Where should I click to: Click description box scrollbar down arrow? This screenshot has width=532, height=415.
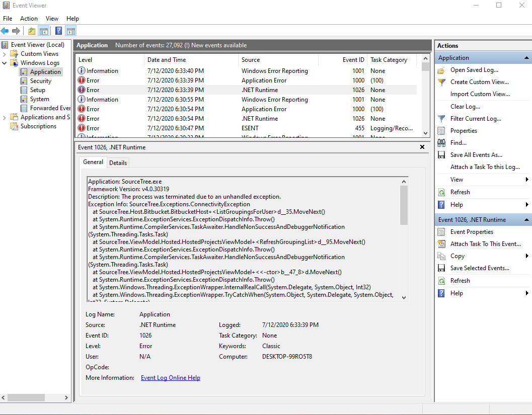404,298
